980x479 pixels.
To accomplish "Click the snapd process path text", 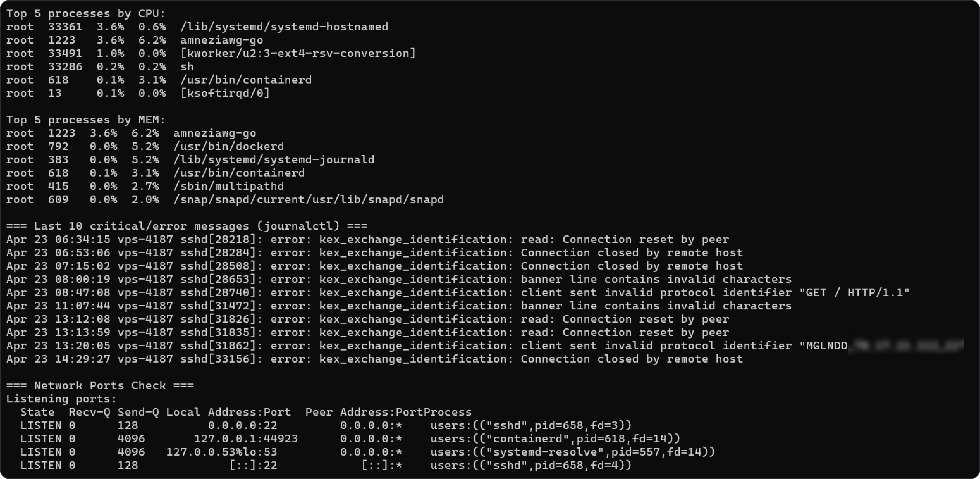I will click(x=308, y=200).
